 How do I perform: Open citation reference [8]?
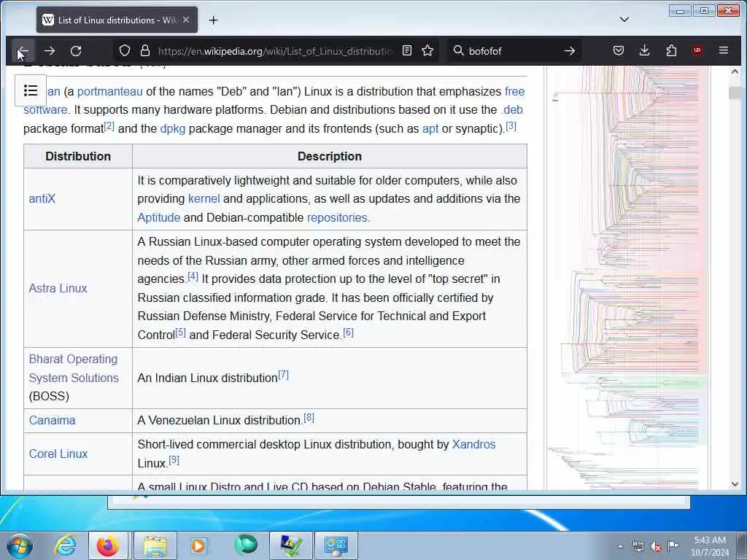coord(309,418)
